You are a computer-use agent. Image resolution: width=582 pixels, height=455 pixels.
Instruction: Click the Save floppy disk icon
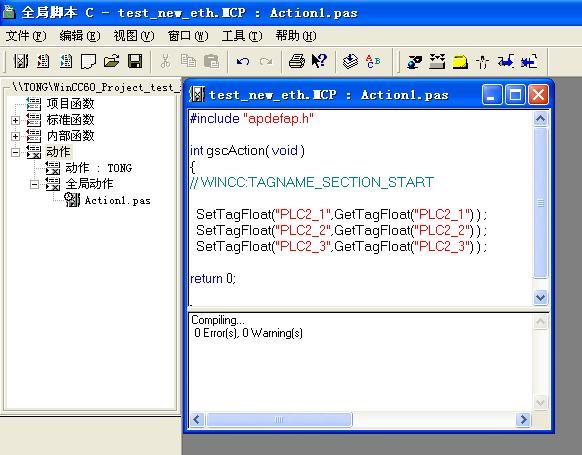(135, 61)
